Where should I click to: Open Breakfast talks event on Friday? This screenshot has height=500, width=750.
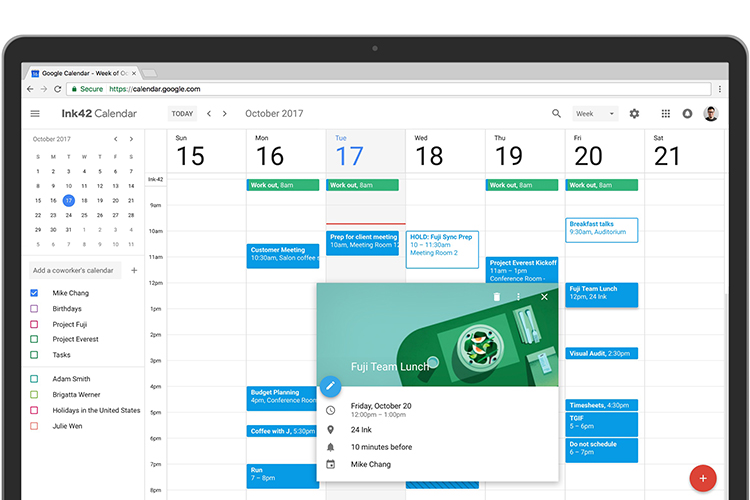[x=602, y=230]
